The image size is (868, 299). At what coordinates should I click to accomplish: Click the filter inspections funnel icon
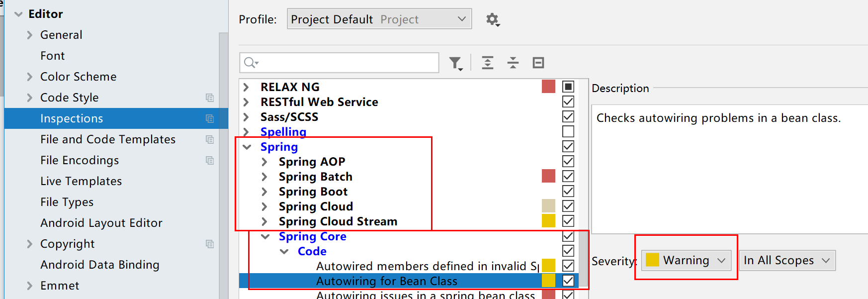[x=456, y=63]
